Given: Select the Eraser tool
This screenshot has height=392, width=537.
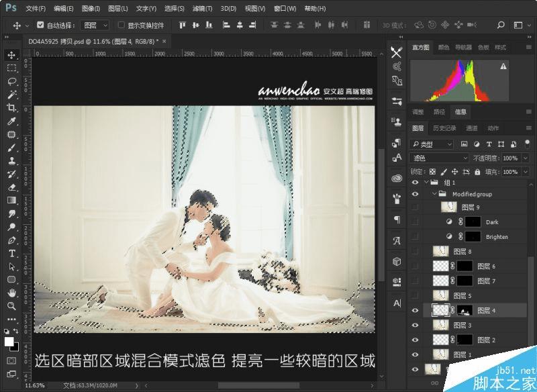Looking at the screenshot, I should [x=11, y=187].
